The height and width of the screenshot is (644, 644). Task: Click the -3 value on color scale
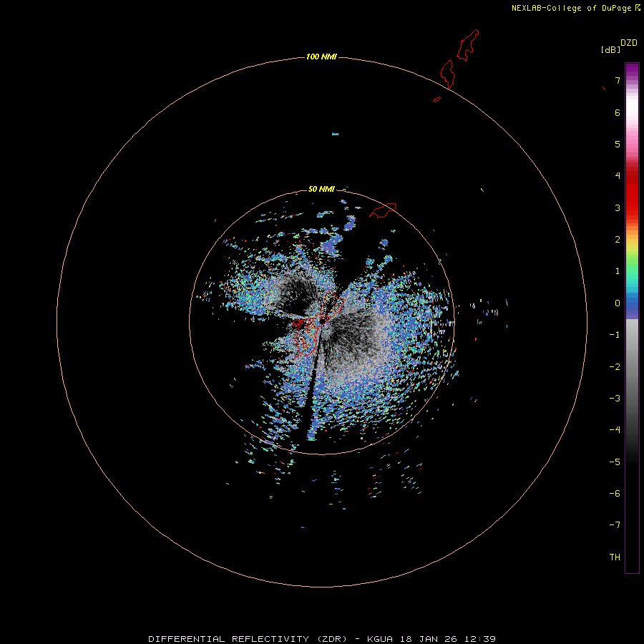tap(615, 399)
